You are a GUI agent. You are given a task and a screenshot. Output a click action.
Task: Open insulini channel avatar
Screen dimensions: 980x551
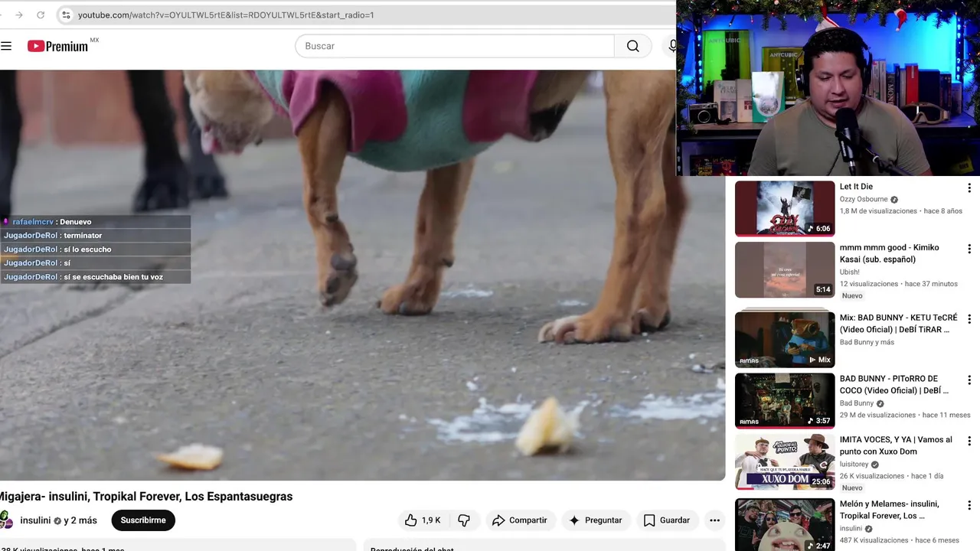pos(6,520)
